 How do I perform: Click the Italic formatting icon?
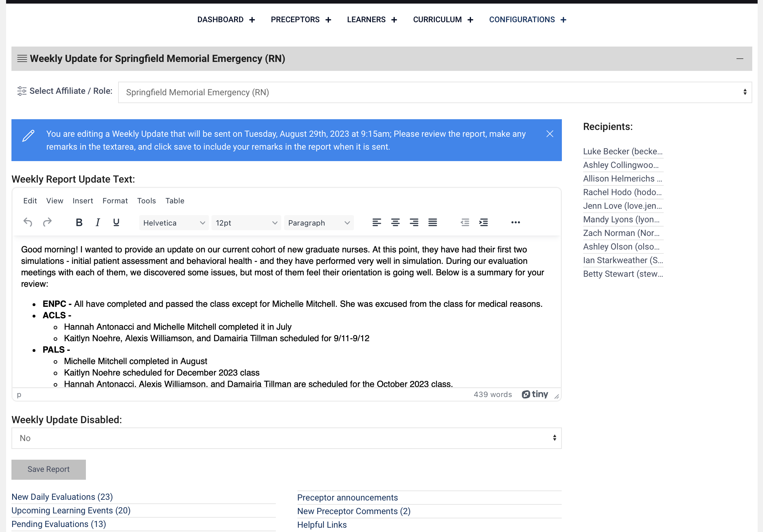[97, 223]
